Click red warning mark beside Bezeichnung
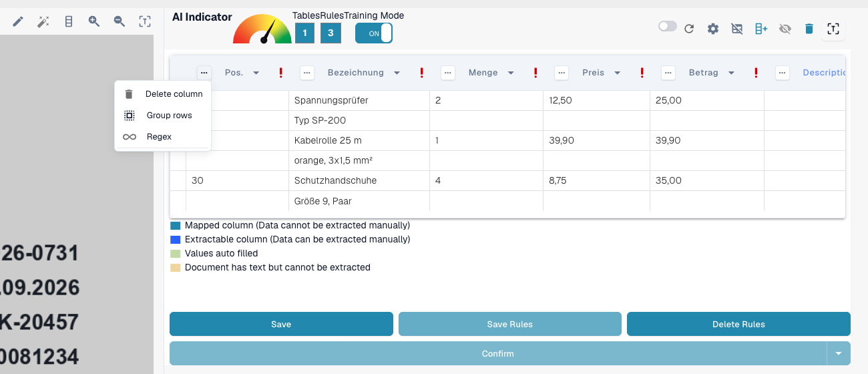The height and width of the screenshot is (374, 868). [422, 73]
